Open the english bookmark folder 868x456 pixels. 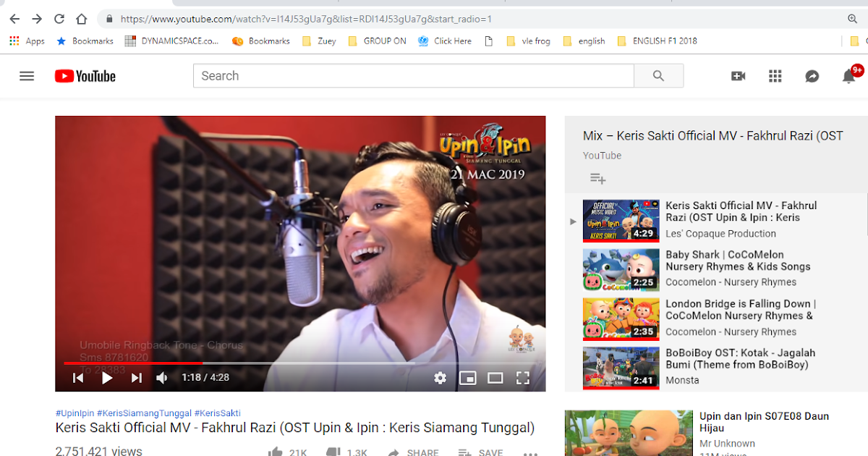584,41
